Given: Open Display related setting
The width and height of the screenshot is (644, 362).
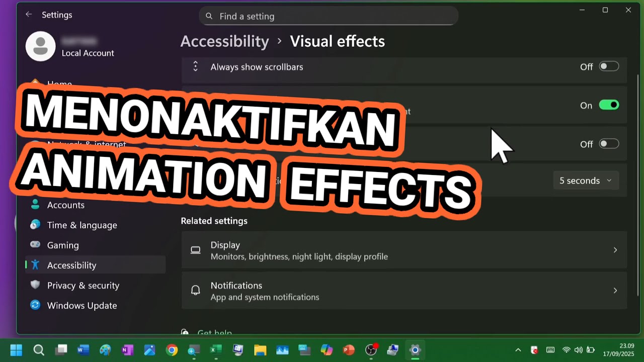Looking at the screenshot, I should [404, 250].
